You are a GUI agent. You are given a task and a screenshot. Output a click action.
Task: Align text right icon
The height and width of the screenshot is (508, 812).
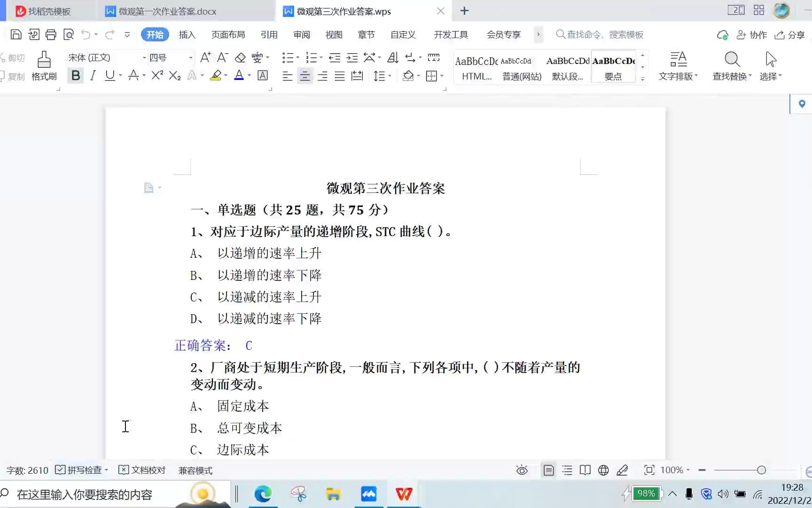point(322,76)
